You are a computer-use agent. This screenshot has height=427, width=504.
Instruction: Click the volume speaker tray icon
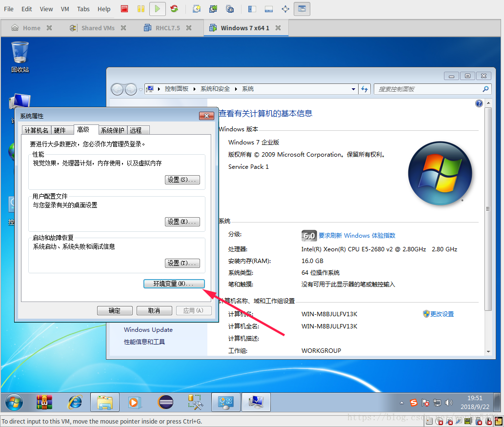[449, 403]
